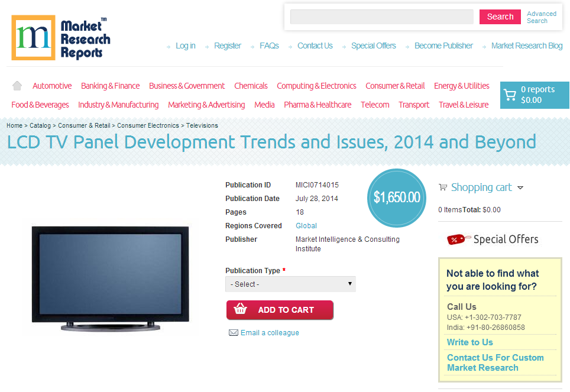Select Marketing & Advertising category
570x392 pixels.
[x=206, y=105]
